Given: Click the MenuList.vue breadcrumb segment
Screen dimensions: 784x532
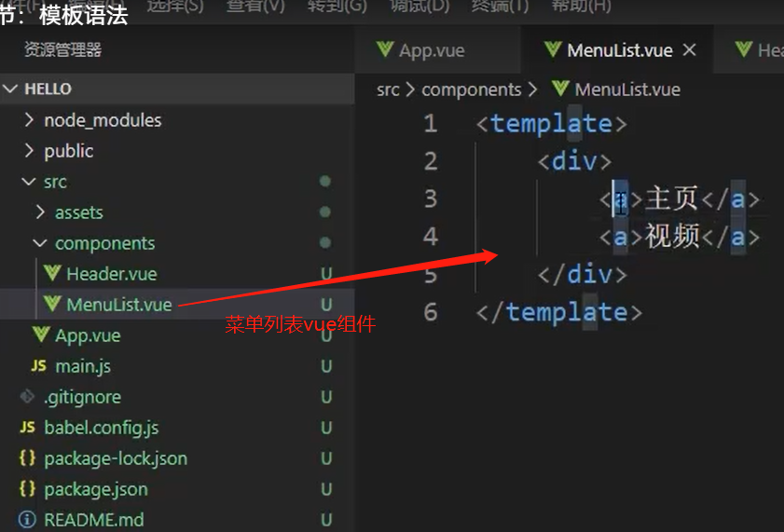Looking at the screenshot, I should (627, 90).
